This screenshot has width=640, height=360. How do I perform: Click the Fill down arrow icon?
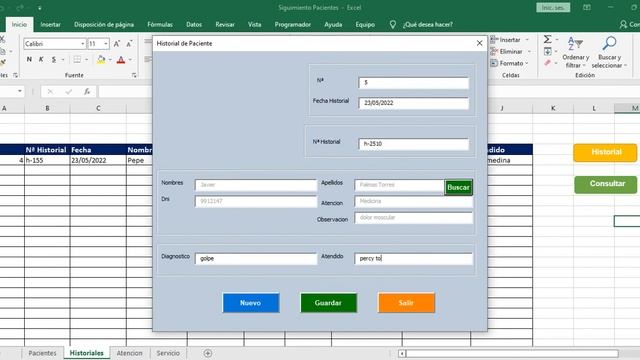(x=547, y=51)
